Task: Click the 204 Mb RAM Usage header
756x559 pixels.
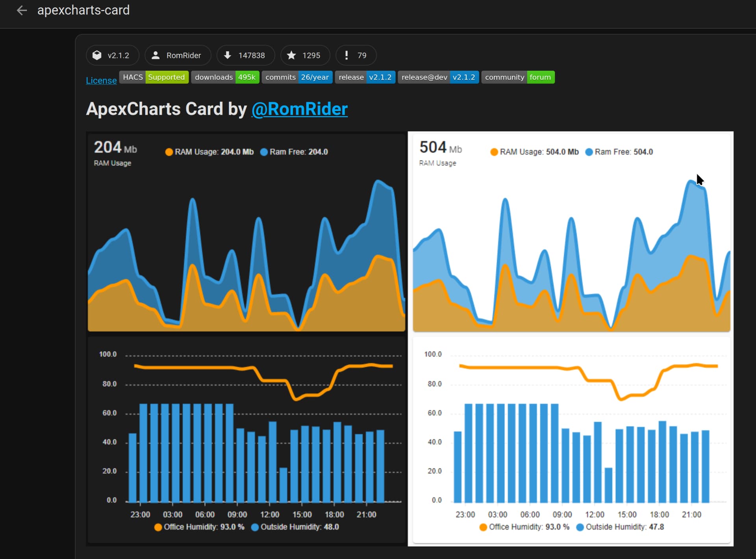Action: click(115, 153)
